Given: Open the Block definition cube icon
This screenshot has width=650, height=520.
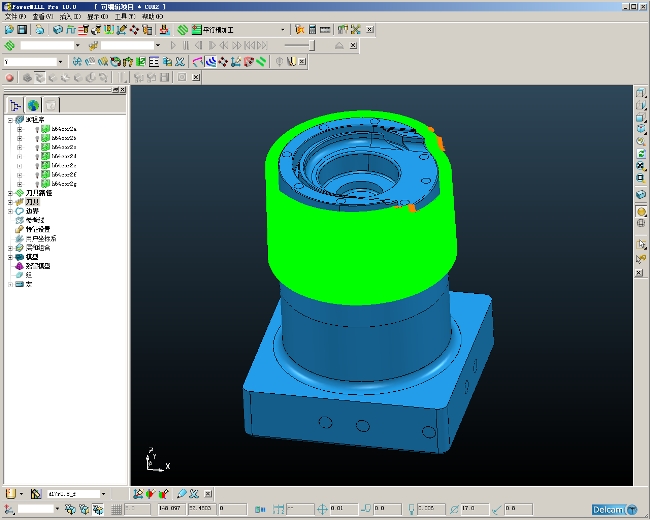Looking at the screenshot, I should pyautogui.click(x=58, y=29).
